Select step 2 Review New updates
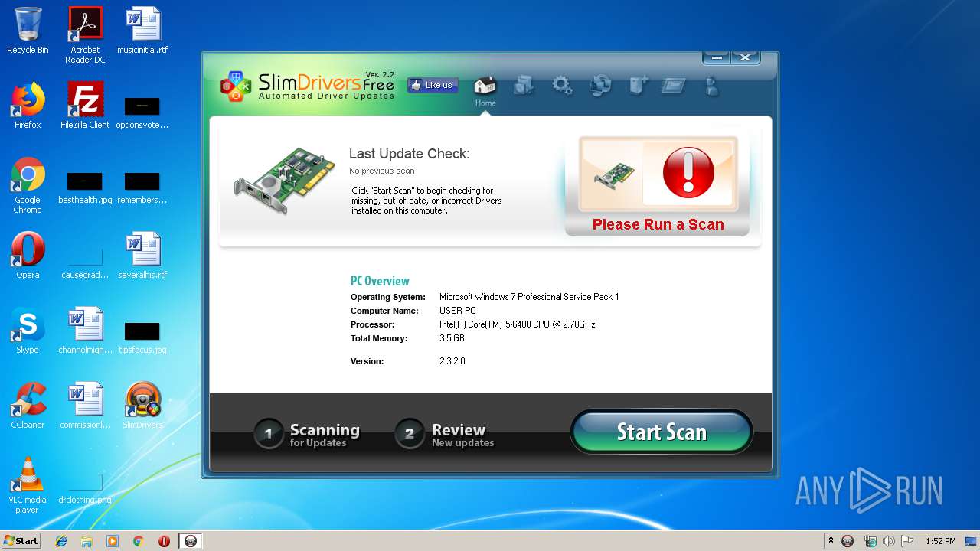This screenshot has height=551, width=980. [x=445, y=434]
